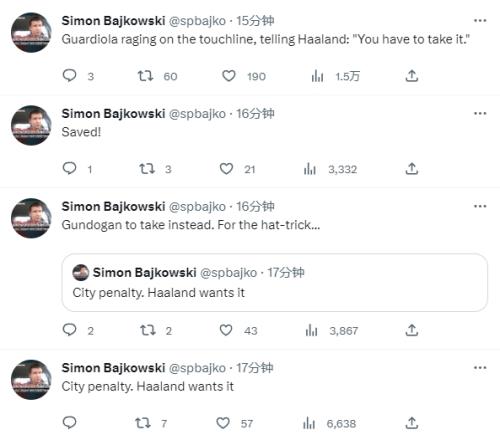Reply to the Guardiola raging tweet
This screenshot has width=500, height=440.
70,76
